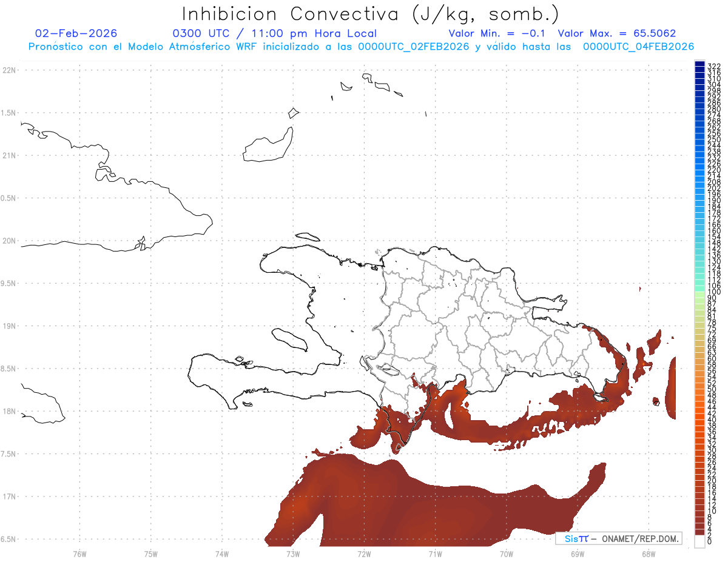Click the '20N' latitude label
Viewport: 728px width, 562px height.
pyautogui.click(x=9, y=241)
